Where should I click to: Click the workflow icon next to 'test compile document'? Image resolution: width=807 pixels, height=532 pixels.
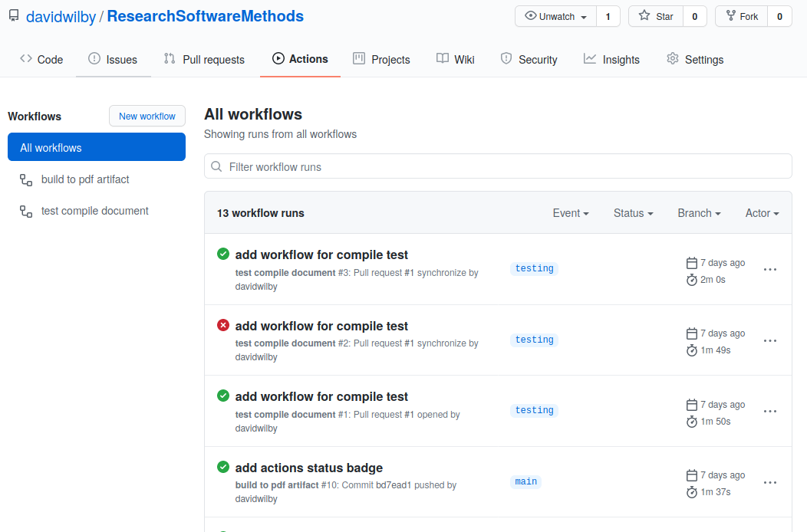coord(26,212)
